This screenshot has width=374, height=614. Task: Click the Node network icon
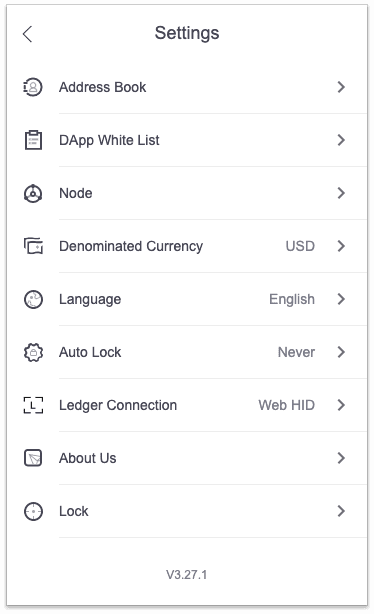33,193
